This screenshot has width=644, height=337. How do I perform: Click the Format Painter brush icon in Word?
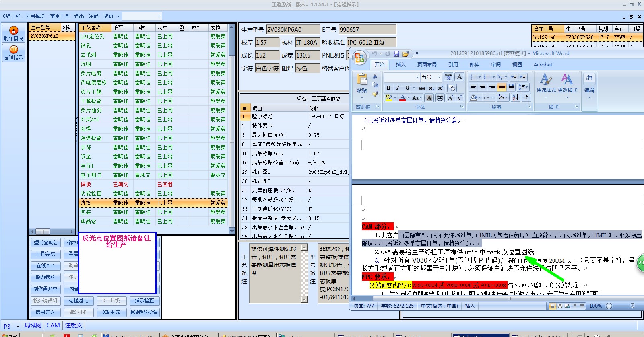click(x=375, y=94)
